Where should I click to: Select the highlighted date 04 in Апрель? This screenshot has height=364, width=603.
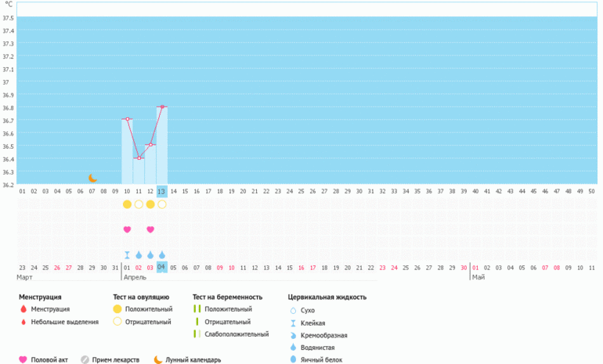tap(162, 267)
